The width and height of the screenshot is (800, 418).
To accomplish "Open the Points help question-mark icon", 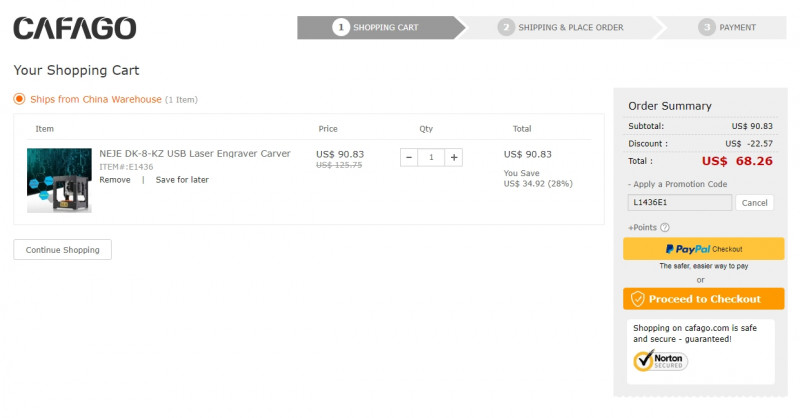I will pyautogui.click(x=665, y=228).
